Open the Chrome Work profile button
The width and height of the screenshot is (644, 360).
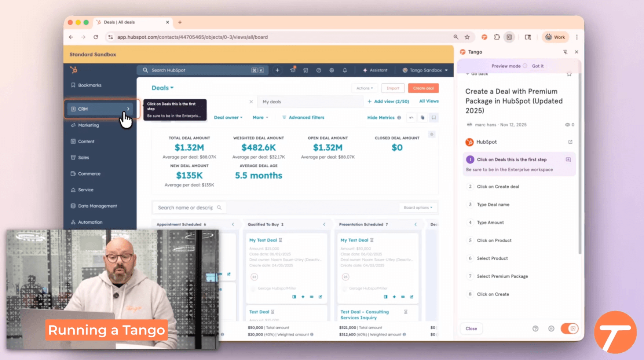tap(555, 37)
